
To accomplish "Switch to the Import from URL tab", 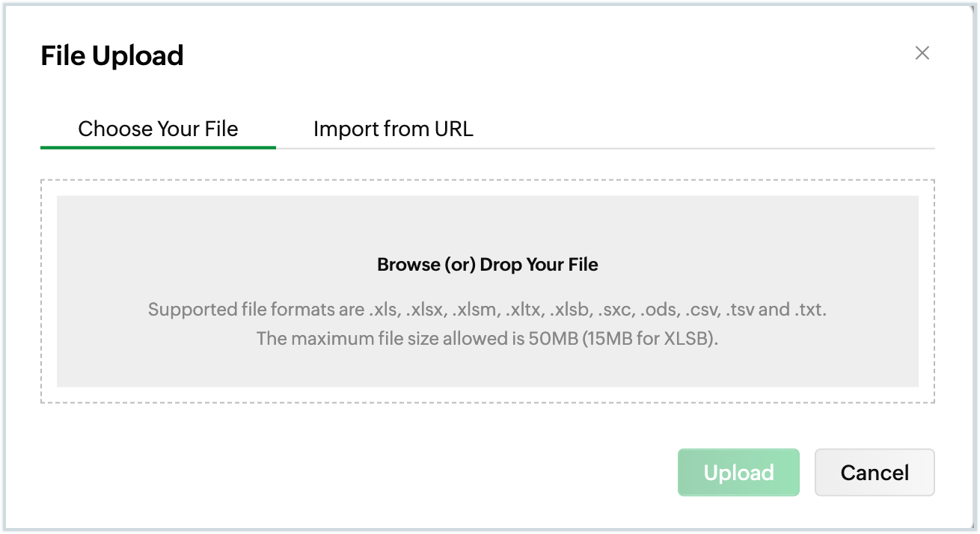I will point(393,129).
